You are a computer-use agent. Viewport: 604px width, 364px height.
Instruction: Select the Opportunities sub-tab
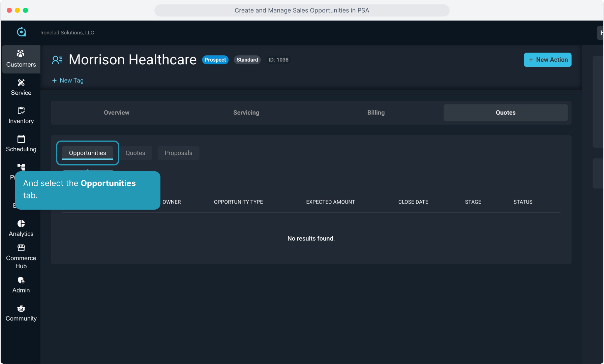(x=87, y=153)
